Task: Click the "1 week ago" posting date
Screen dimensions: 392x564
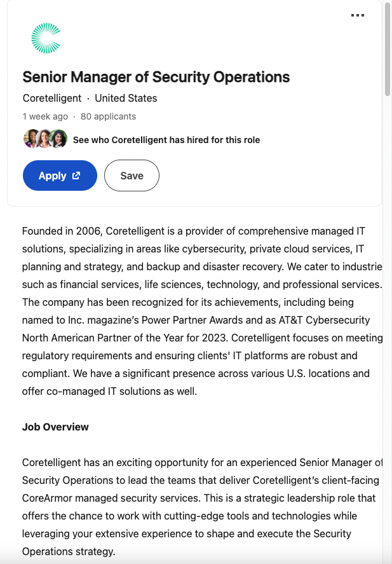Action: point(45,116)
